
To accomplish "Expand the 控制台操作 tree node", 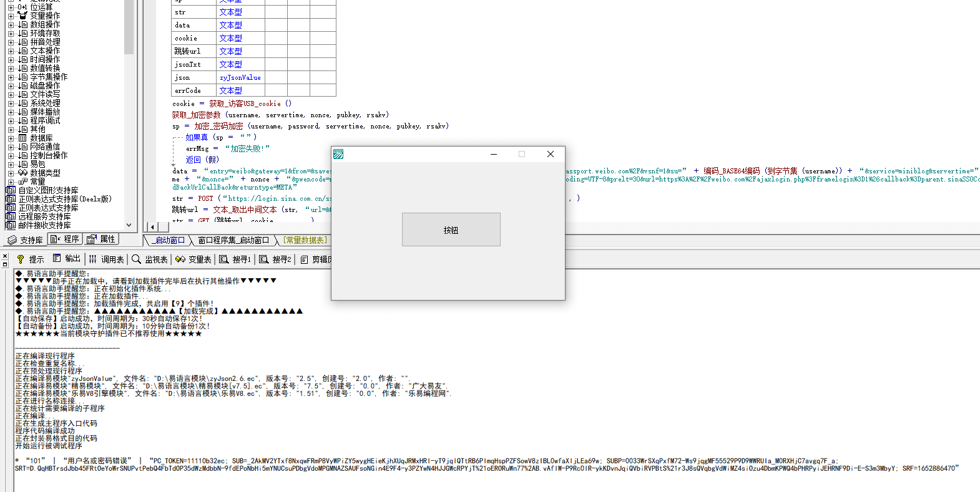I will (11, 155).
